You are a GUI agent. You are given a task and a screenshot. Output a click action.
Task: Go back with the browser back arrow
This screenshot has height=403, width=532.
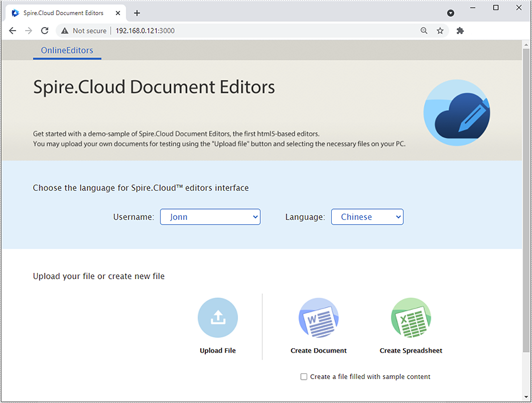point(13,30)
